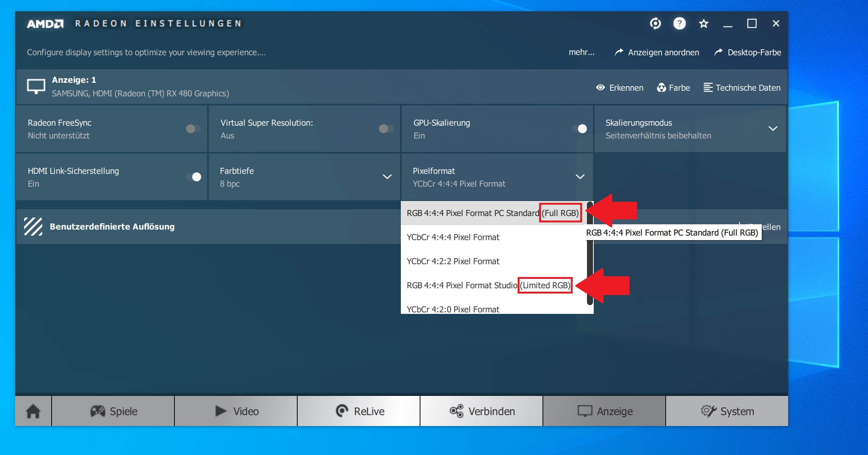Click the update refresh icon in title bar
The image size is (868, 455).
coord(656,23)
